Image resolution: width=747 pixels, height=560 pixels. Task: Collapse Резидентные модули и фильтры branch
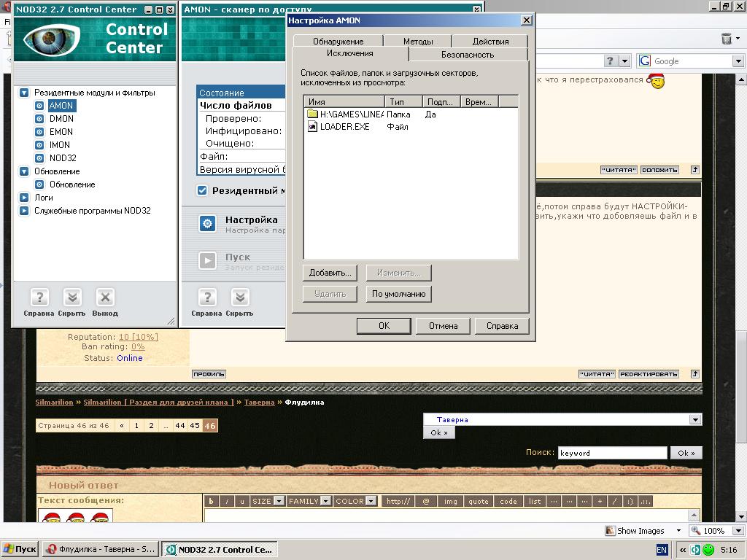pyautogui.click(x=24, y=93)
